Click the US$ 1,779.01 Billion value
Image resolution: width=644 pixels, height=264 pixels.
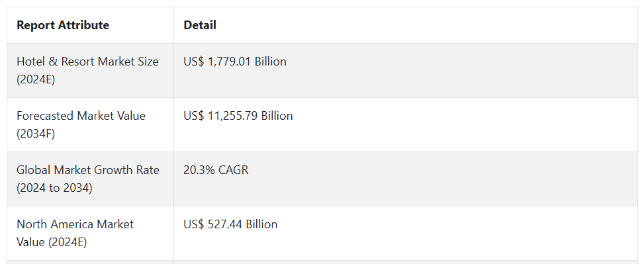(x=235, y=62)
